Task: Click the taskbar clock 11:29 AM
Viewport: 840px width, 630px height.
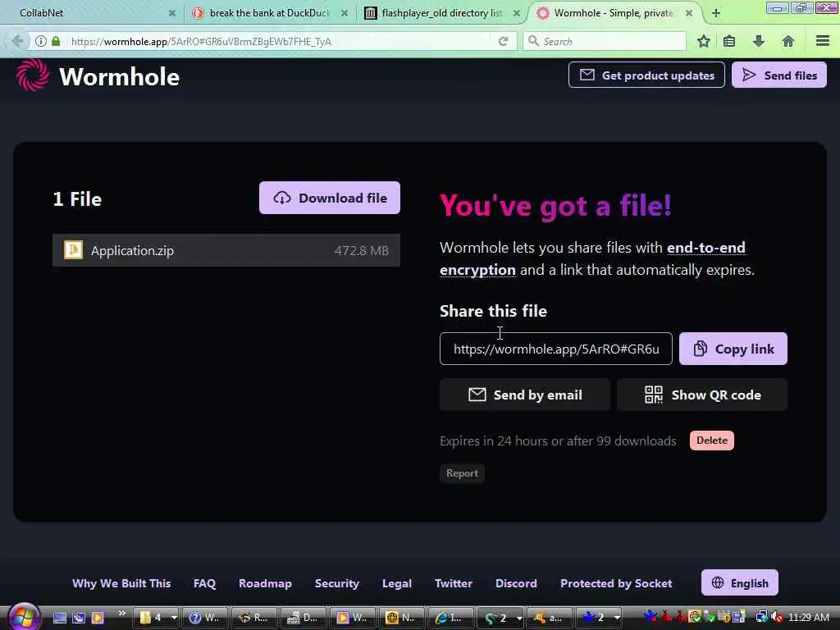Action: tap(808, 618)
